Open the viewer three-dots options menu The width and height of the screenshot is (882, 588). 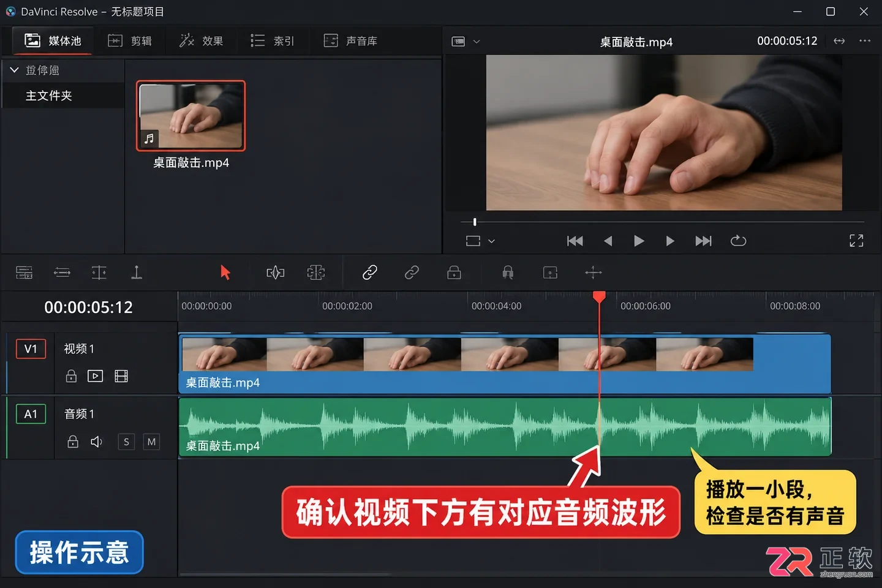[x=865, y=41]
